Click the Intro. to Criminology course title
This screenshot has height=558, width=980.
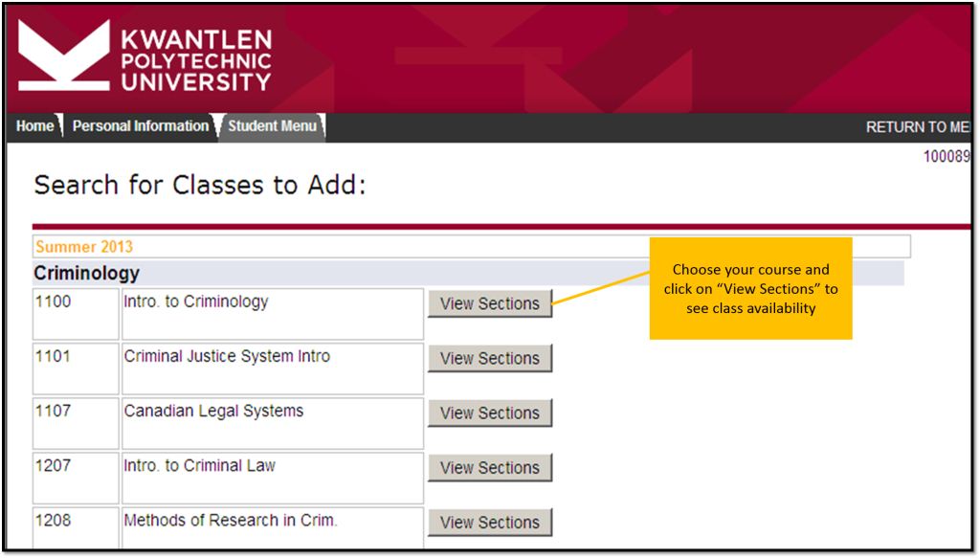point(196,302)
